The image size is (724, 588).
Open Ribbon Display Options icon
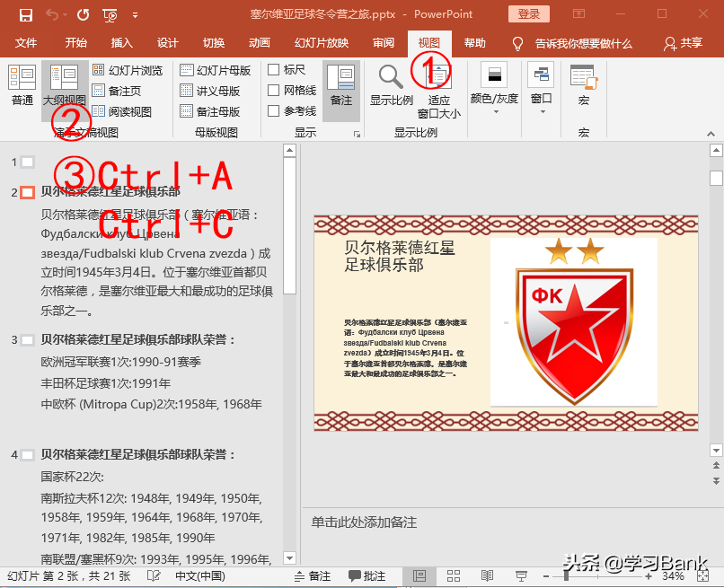[x=578, y=13]
